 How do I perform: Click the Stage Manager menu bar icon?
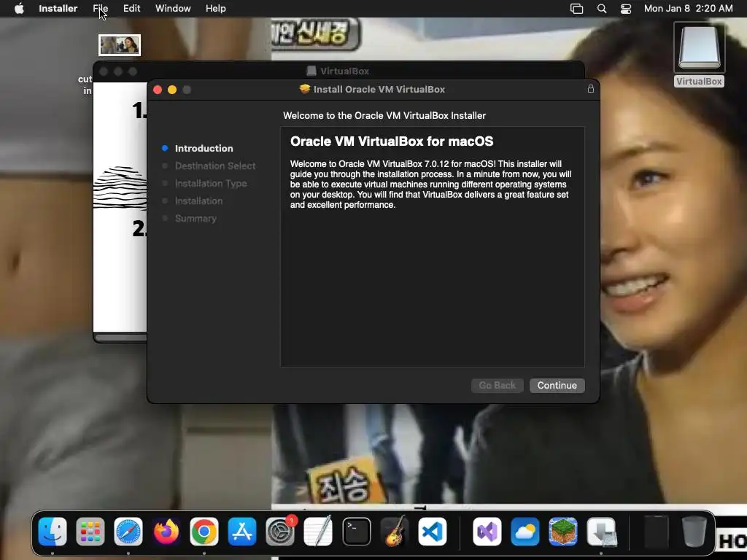pyautogui.click(x=576, y=9)
